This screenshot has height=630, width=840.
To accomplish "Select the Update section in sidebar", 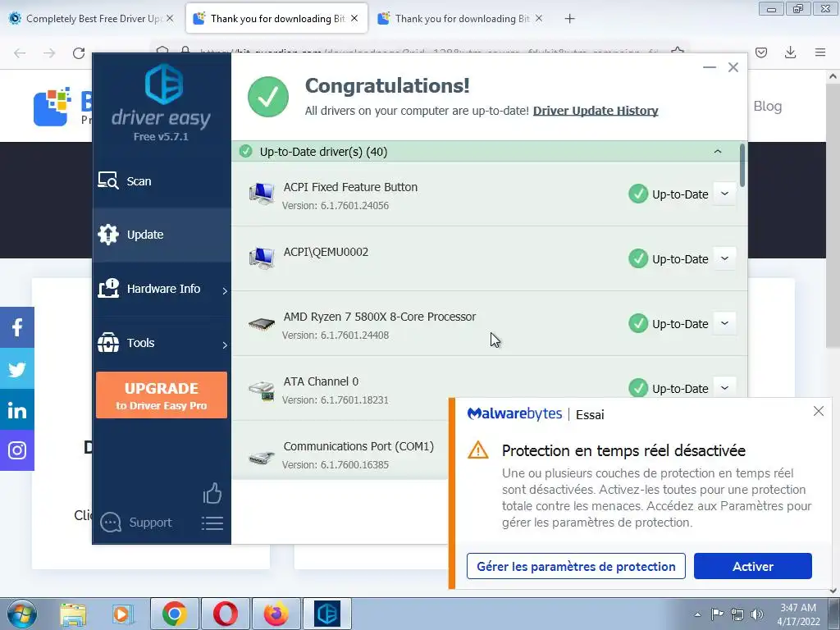I will [162, 235].
